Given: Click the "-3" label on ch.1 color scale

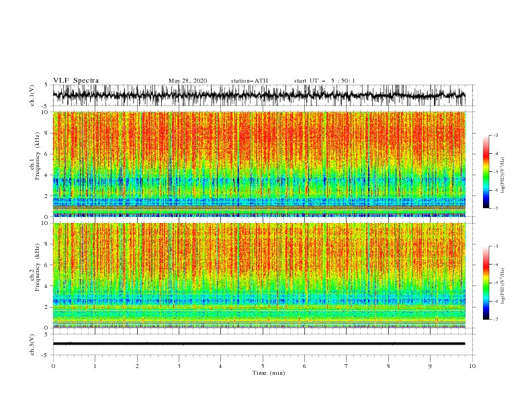Looking at the screenshot, I should (x=495, y=135).
